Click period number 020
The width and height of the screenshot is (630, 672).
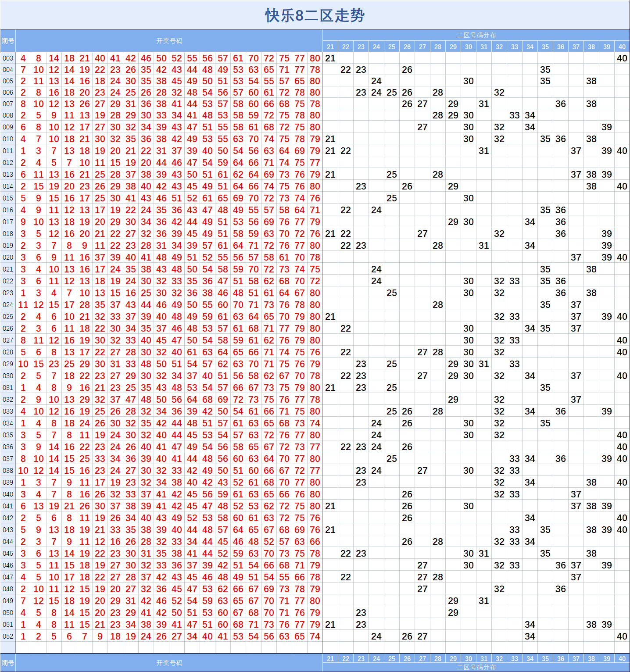point(8,257)
